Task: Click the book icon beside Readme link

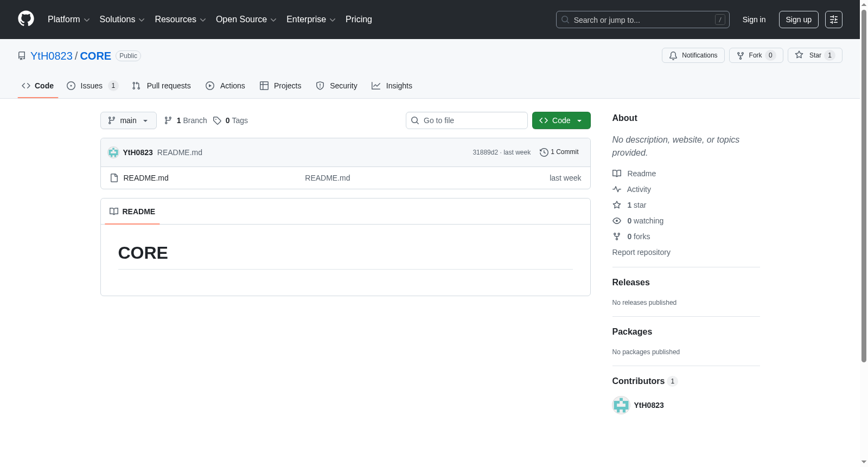Action: click(617, 174)
